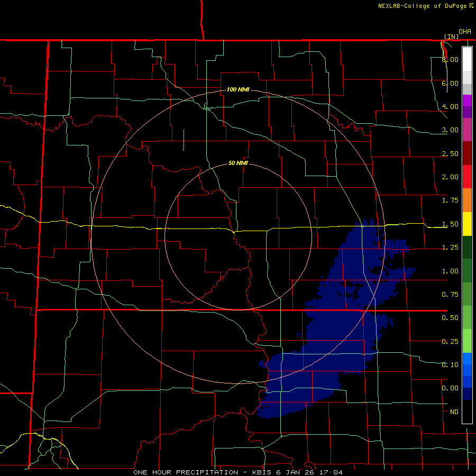Pick the lightest lime green legend swatch

point(467,341)
